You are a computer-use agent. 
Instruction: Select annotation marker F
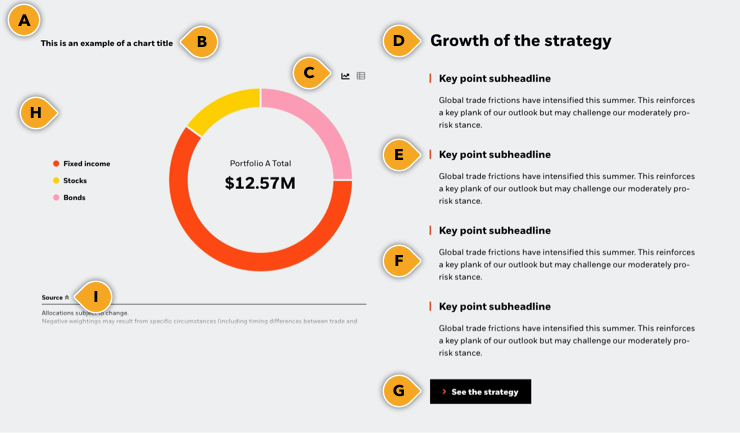coord(399,261)
